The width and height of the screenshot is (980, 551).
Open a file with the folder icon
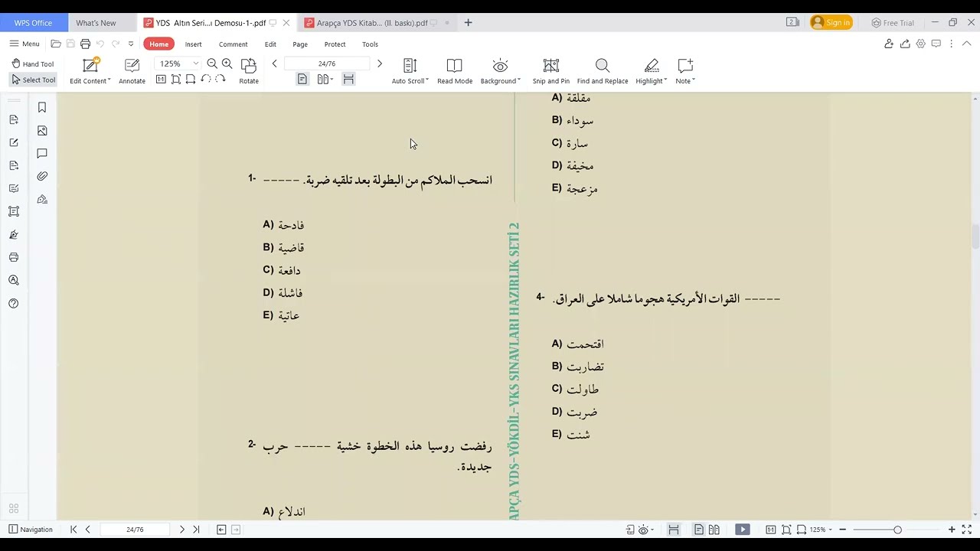pyautogui.click(x=56, y=44)
